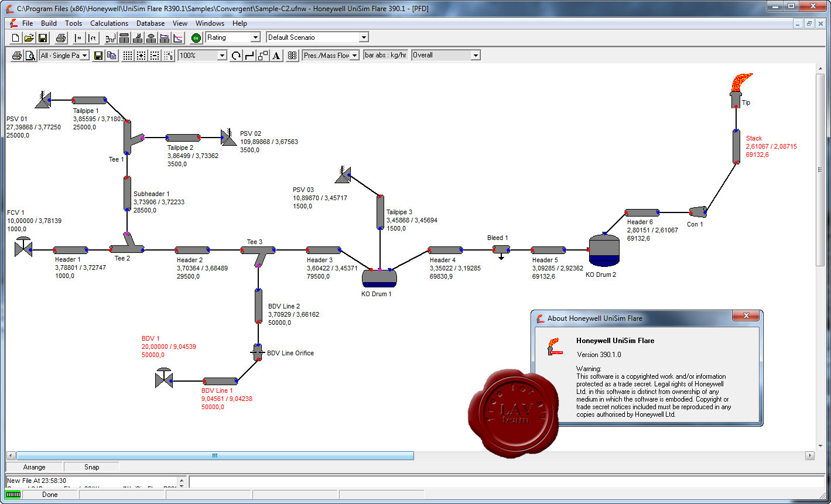Click the red 'Stack' label
Image resolution: width=831 pixels, height=504 pixels.
pyautogui.click(x=754, y=139)
